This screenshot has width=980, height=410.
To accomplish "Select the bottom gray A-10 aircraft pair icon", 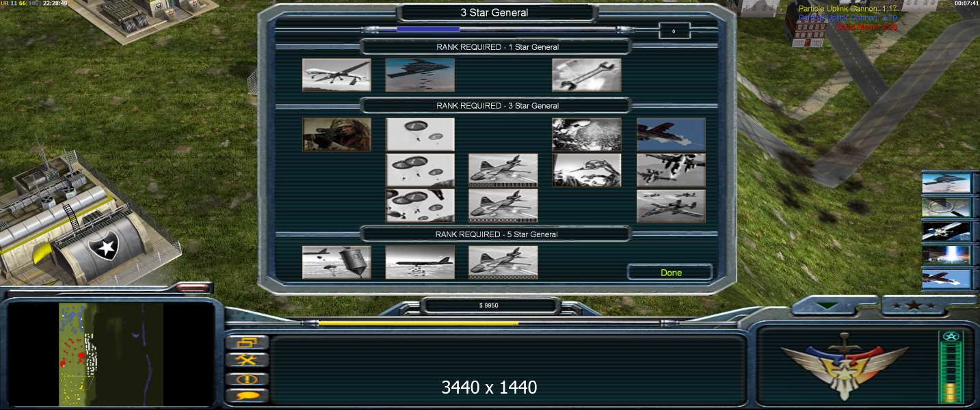I will (x=671, y=206).
